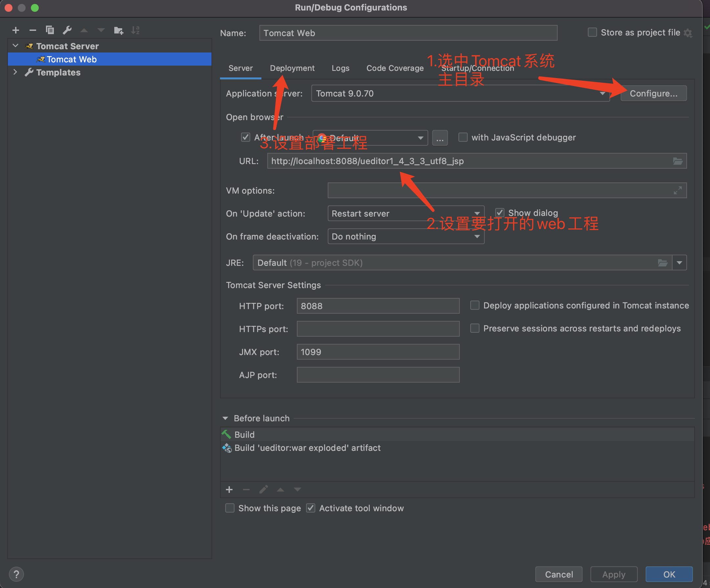710x588 pixels.
Task: Select Build hammer task row
Action: click(x=457, y=434)
